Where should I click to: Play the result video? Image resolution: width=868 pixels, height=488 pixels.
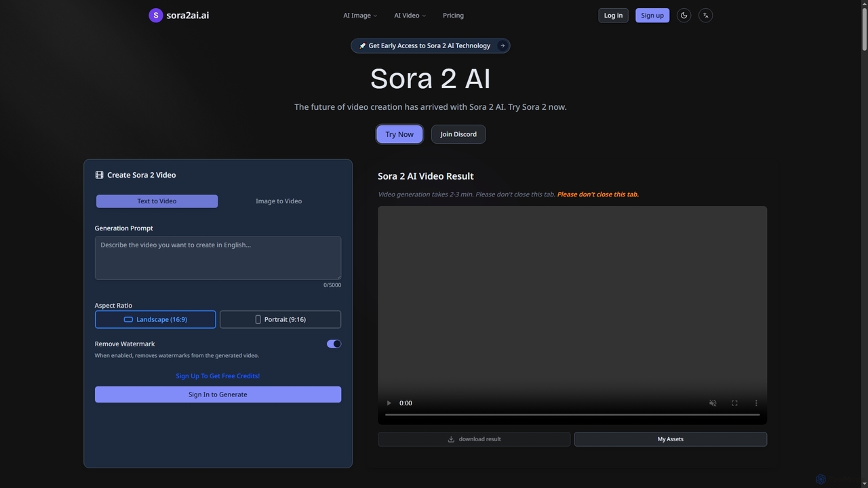coord(389,403)
